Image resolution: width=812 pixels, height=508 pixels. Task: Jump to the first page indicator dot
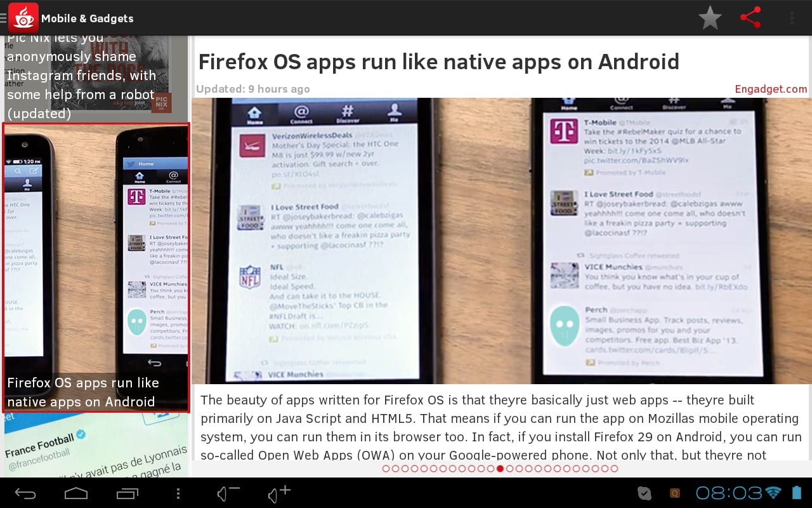[x=386, y=469]
